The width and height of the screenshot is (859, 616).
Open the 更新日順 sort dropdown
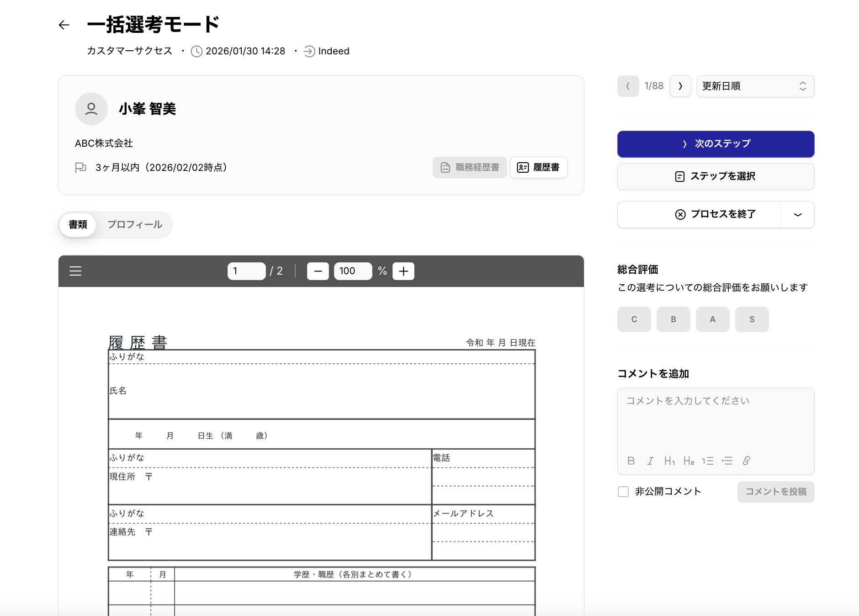(x=755, y=86)
